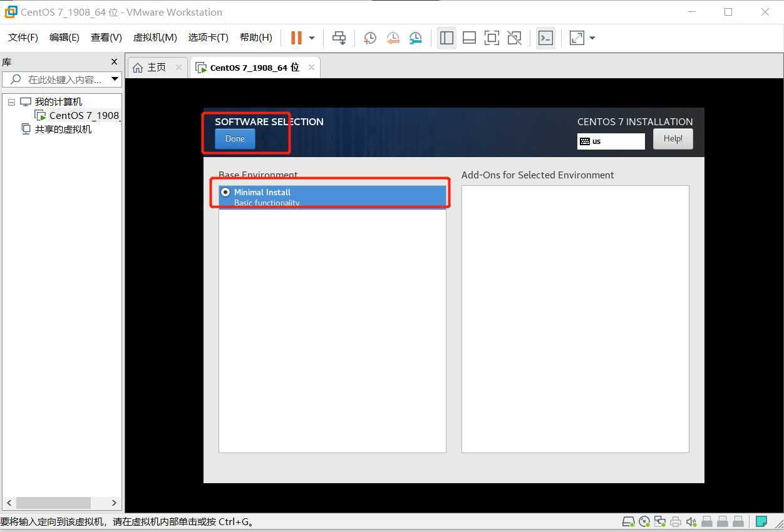
Task: Pause the virtual machine with the orange button
Action: click(x=296, y=38)
